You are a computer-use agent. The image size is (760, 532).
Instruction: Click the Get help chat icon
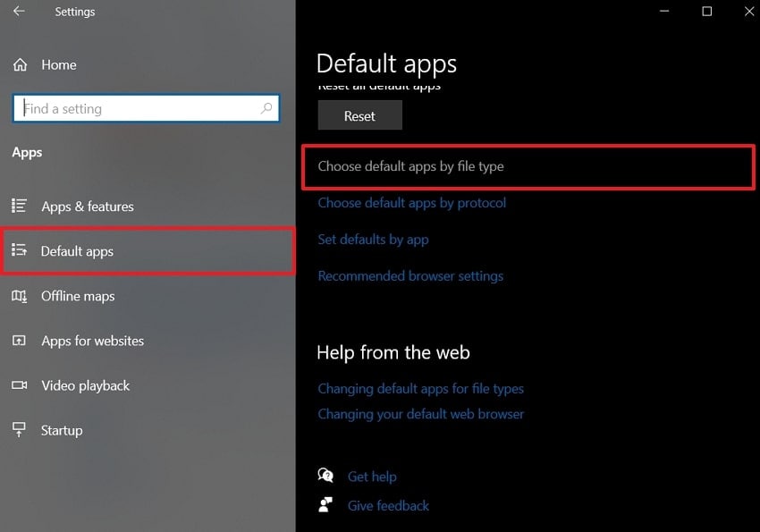tap(326, 477)
